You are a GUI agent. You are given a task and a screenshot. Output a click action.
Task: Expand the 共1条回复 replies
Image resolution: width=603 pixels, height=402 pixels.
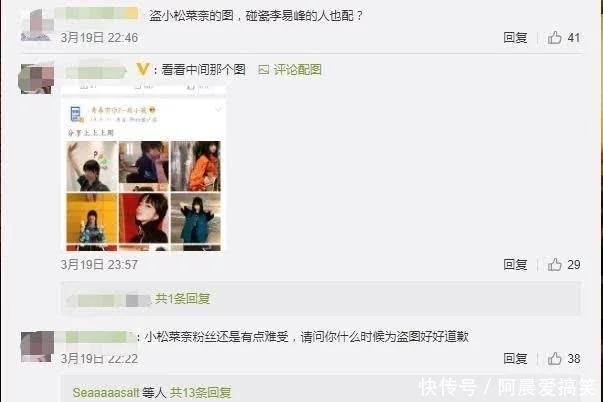pyautogui.click(x=183, y=299)
